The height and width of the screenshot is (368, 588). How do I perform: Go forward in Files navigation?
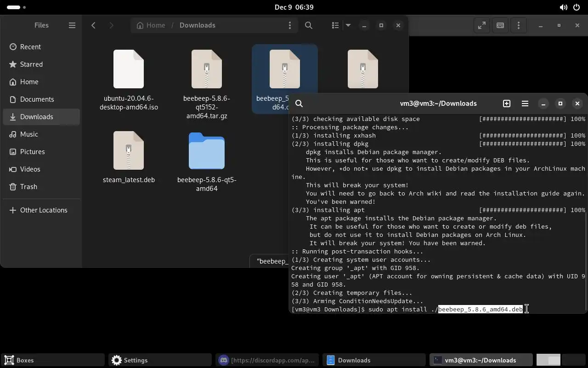pyautogui.click(x=111, y=25)
